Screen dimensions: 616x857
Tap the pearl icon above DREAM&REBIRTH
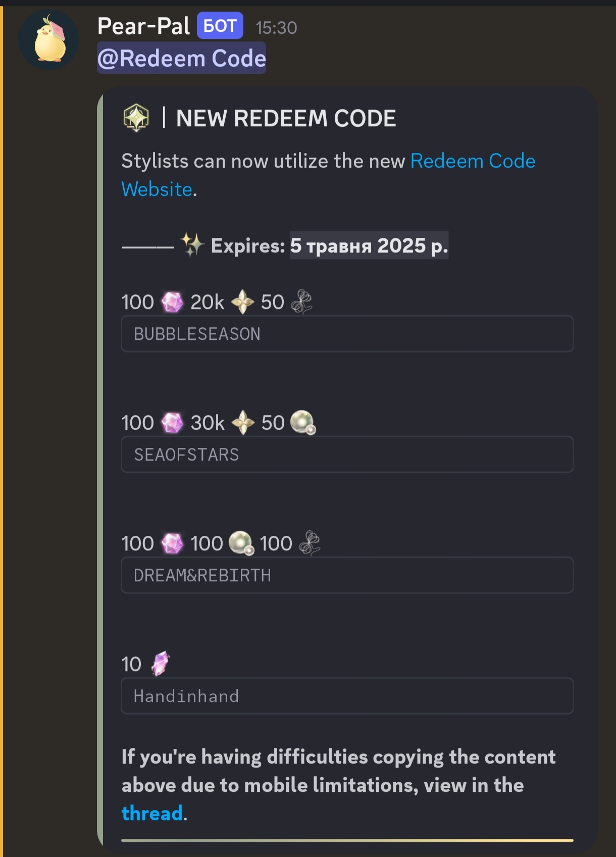[241, 543]
